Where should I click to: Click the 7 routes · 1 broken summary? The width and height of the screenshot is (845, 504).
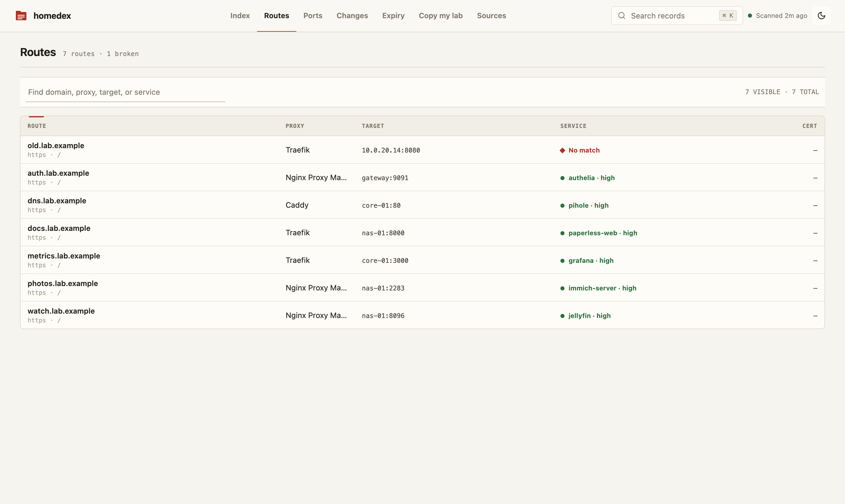101,54
